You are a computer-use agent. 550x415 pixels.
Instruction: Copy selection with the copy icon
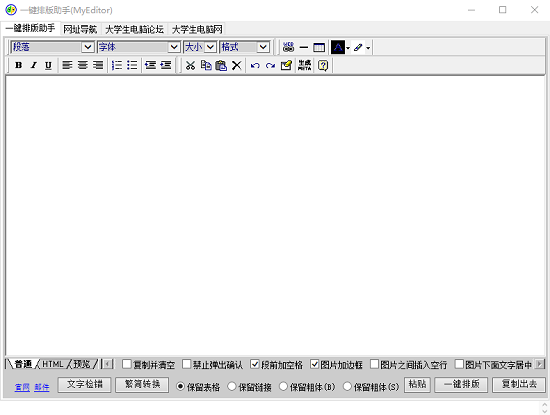pos(206,65)
